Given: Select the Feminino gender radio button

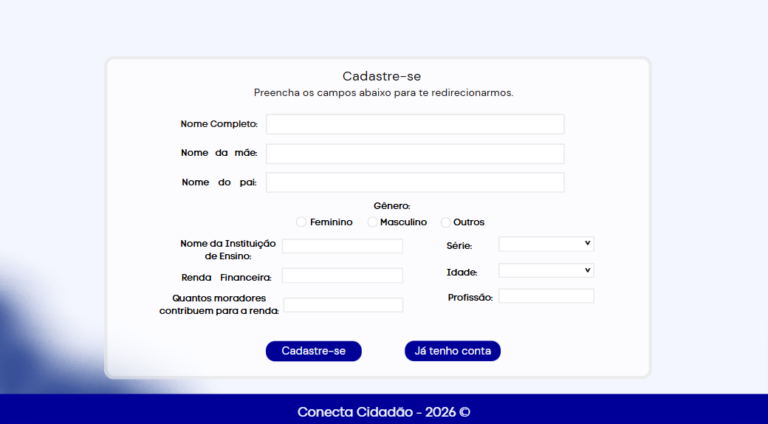Looking at the screenshot, I should coord(301,222).
